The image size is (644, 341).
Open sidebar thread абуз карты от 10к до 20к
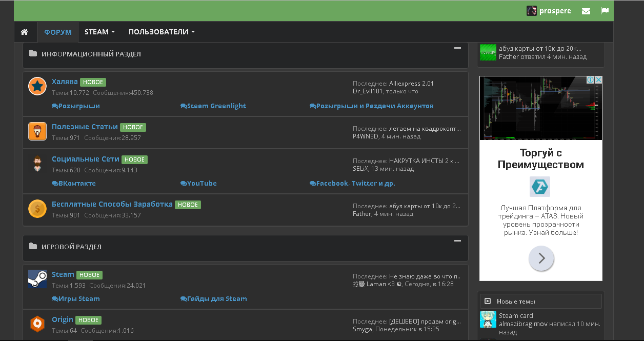(540, 49)
